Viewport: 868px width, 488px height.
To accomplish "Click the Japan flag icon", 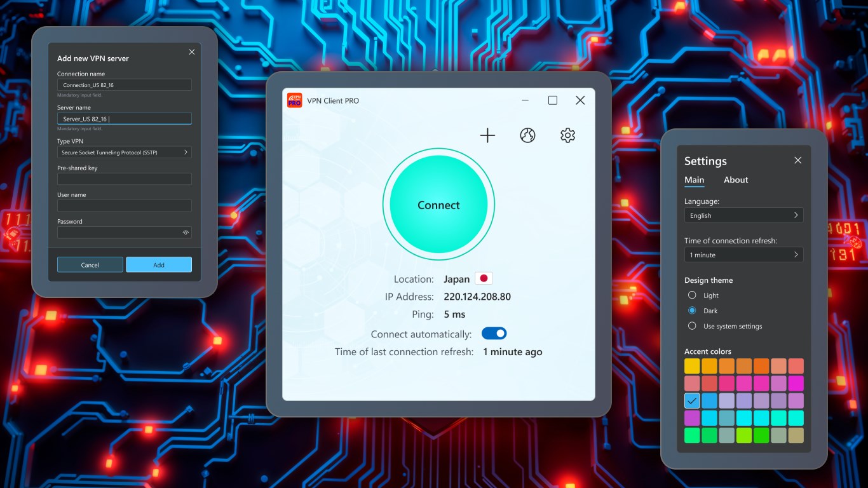I will tap(484, 278).
